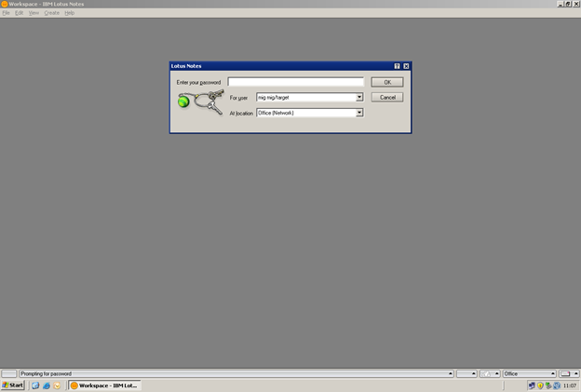Click the keyring and keys picture
This screenshot has width=581, height=392.
[201, 101]
